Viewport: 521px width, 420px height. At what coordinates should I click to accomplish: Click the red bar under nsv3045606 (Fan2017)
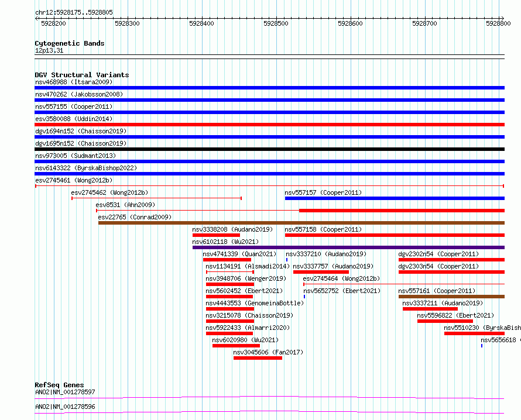click(258, 358)
